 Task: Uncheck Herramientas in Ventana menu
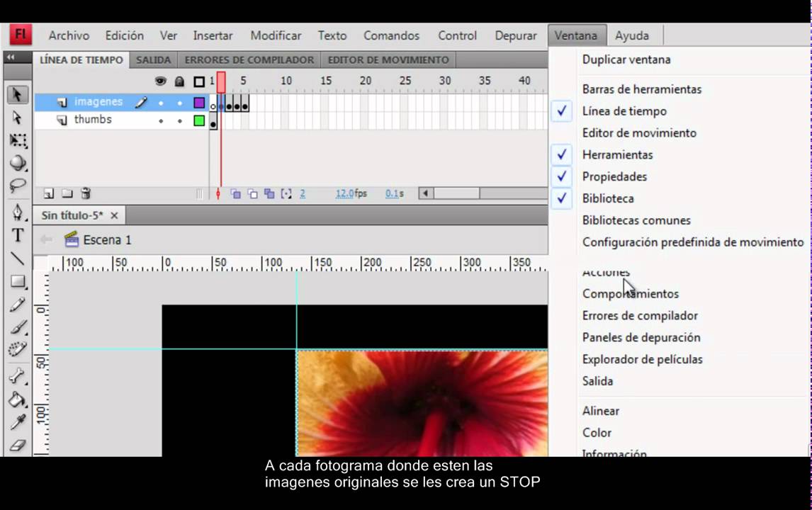tap(562, 154)
